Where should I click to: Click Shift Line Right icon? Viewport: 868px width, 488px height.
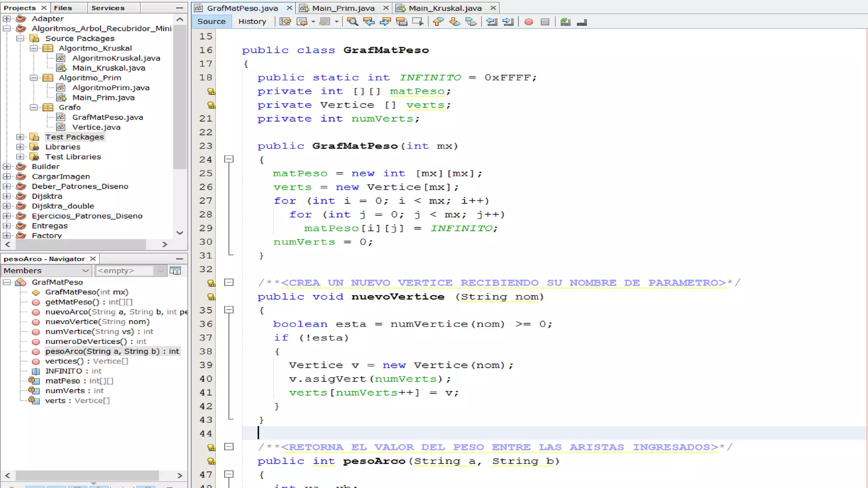pos(508,22)
